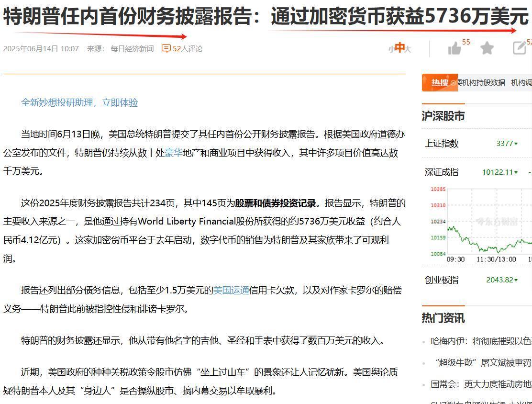Select the large font size 大
Image resolution: width=532 pixels, height=404 pixels.
(408, 50)
